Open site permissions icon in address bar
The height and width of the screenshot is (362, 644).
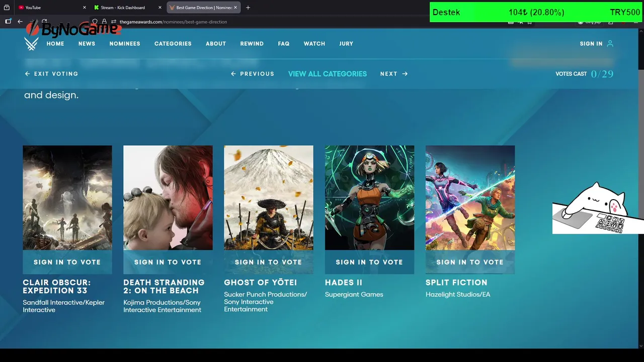(113, 22)
